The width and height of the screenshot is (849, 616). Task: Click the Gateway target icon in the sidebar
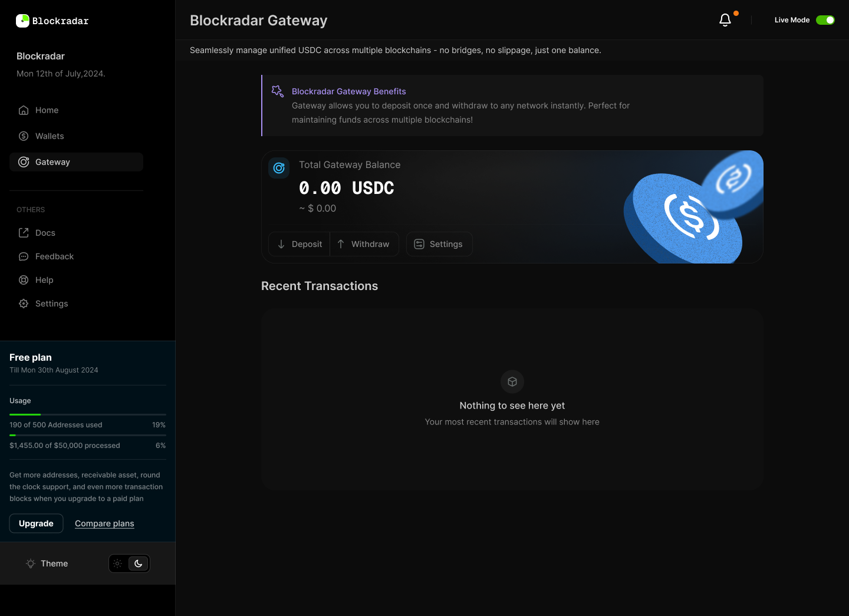coord(24,162)
